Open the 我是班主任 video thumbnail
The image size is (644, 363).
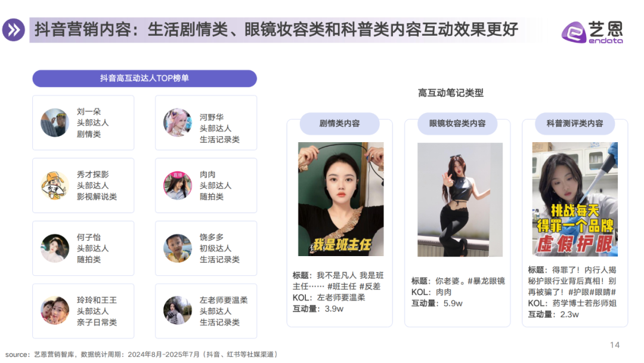(x=341, y=199)
